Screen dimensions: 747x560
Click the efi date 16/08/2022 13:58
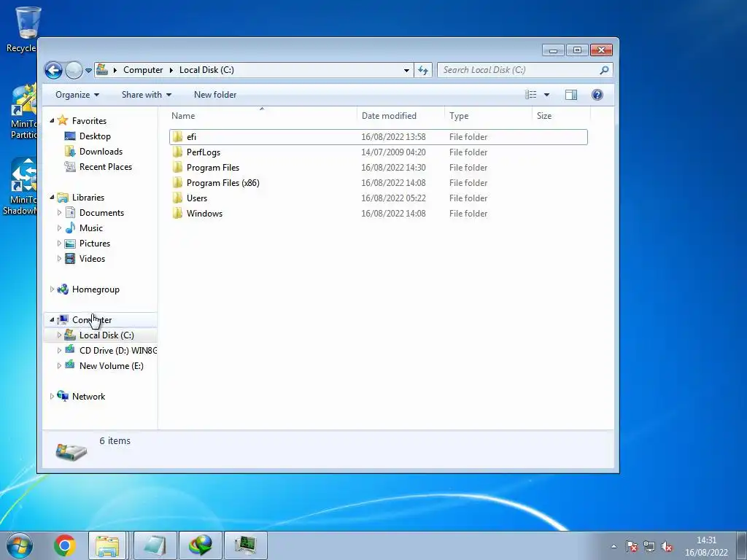point(393,137)
